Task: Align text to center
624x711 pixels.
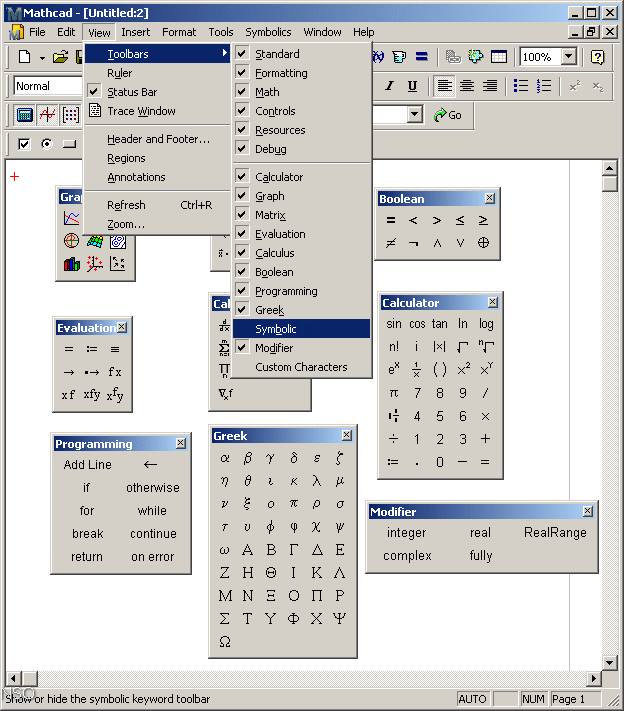Action: coord(467,86)
